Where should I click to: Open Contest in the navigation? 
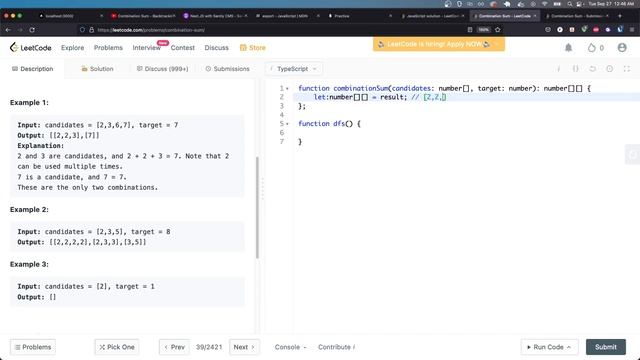point(182,48)
